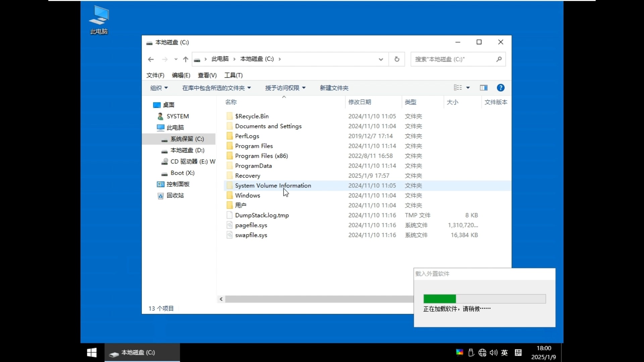Click the 英 language indicator in tray
The height and width of the screenshot is (362, 644).
coord(504,353)
